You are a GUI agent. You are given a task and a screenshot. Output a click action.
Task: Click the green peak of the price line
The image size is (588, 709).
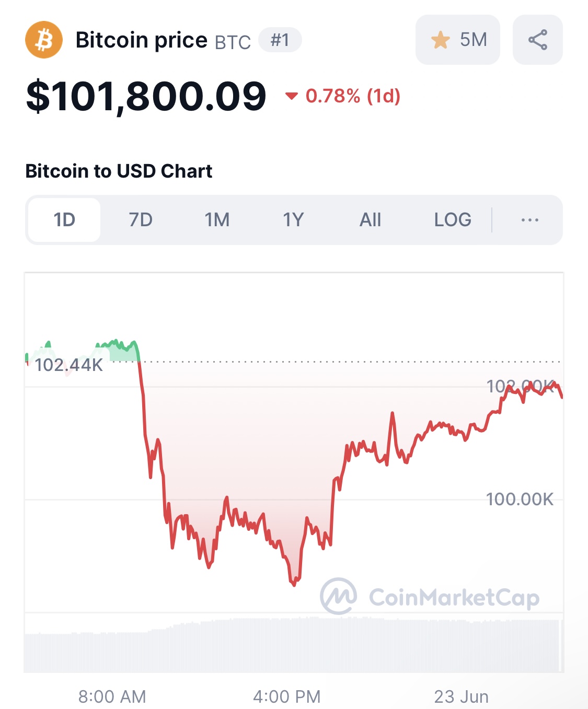pyautogui.click(x=117, y=341)
